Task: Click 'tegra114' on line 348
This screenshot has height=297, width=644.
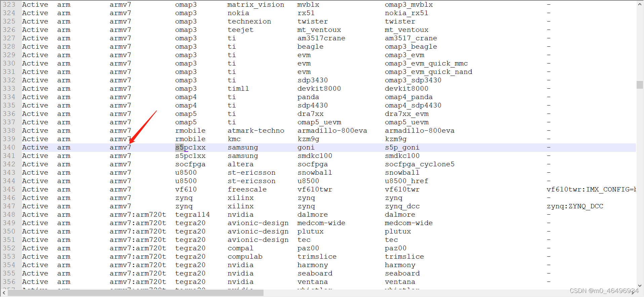Action: pyautogui.click(x=192, y=215)
